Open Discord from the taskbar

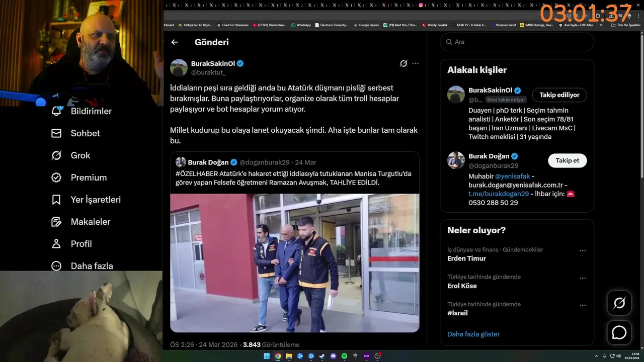click(x=333, y=356)
